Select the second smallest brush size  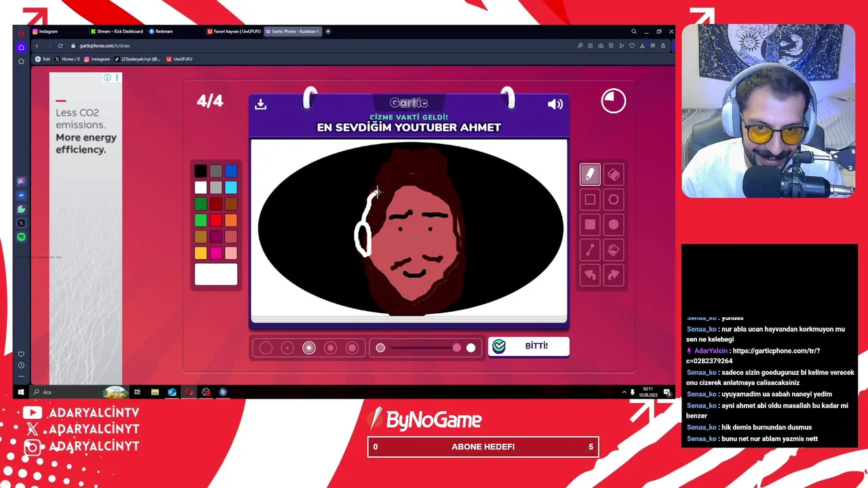coord(288,348)
